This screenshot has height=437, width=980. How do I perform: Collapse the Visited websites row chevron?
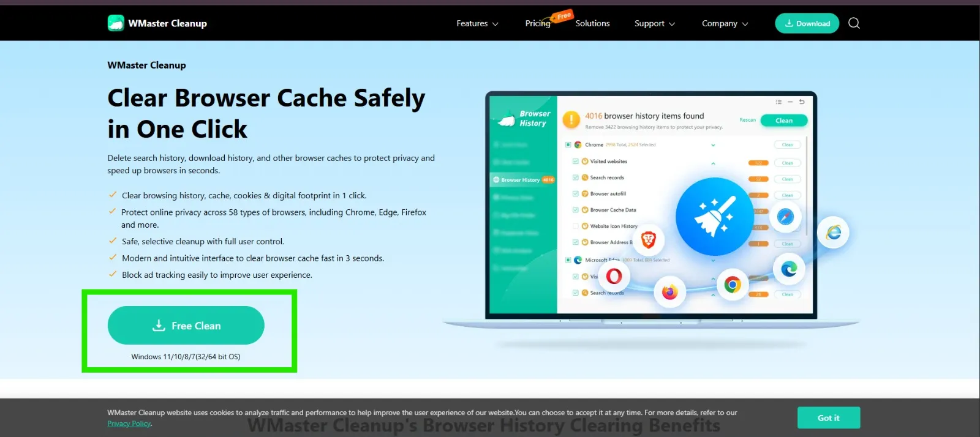point(713,163)
